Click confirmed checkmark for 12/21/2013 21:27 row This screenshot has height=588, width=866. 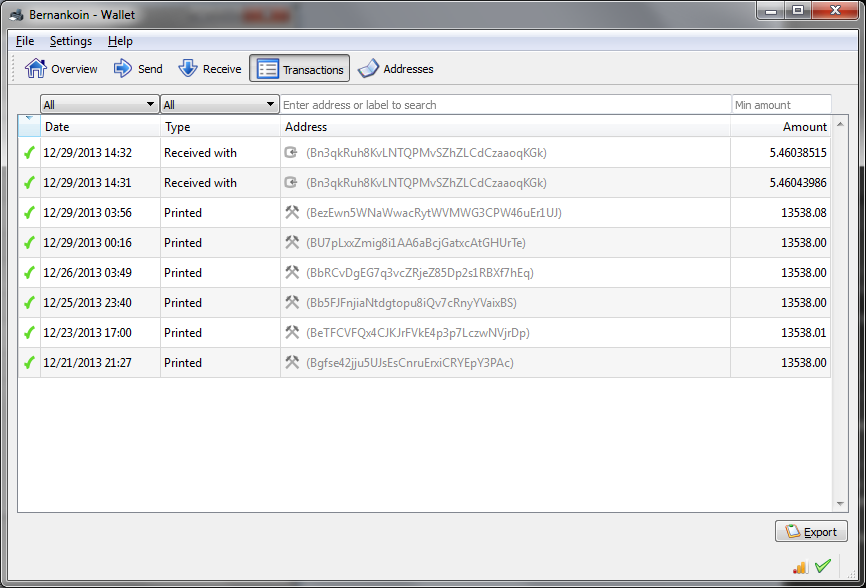click(x=29, y=362)
